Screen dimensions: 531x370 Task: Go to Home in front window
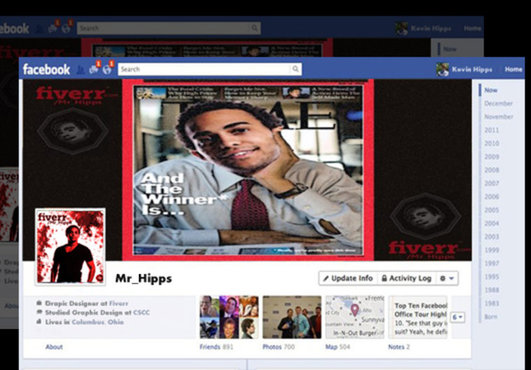pyautogui.click(x=513, y=69)
